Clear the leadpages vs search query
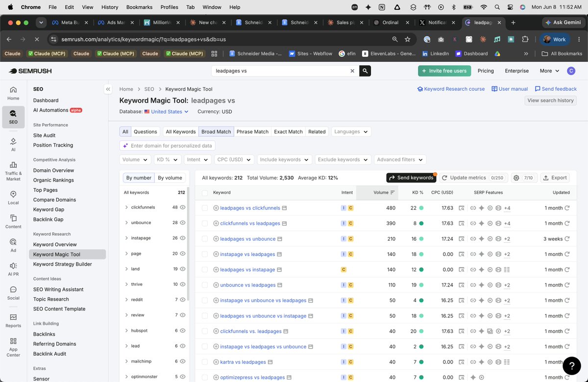 (x=352, y=71)
